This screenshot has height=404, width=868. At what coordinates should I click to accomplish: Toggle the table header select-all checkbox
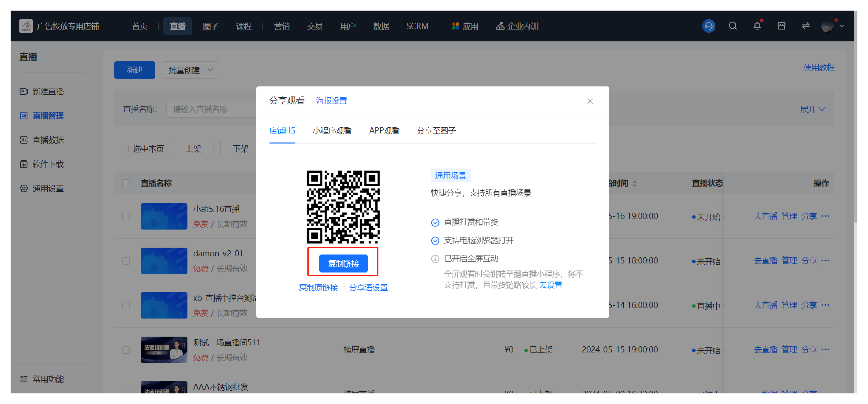[126, 183]
